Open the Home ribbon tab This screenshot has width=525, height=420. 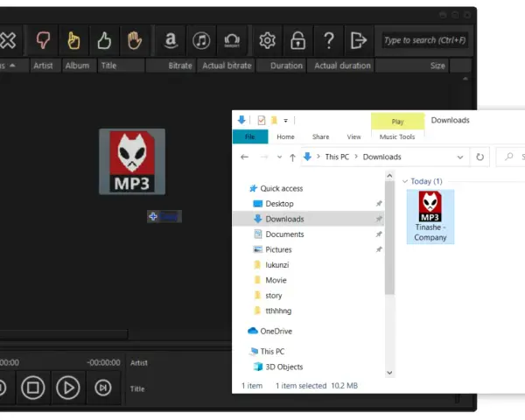[285, 136]
